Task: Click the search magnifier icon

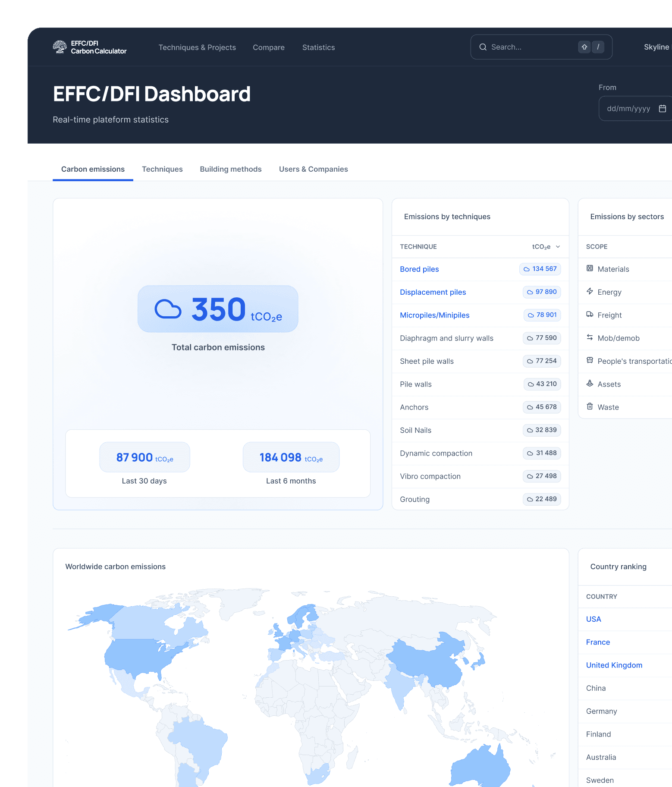Action: click(x=483, y=47)
